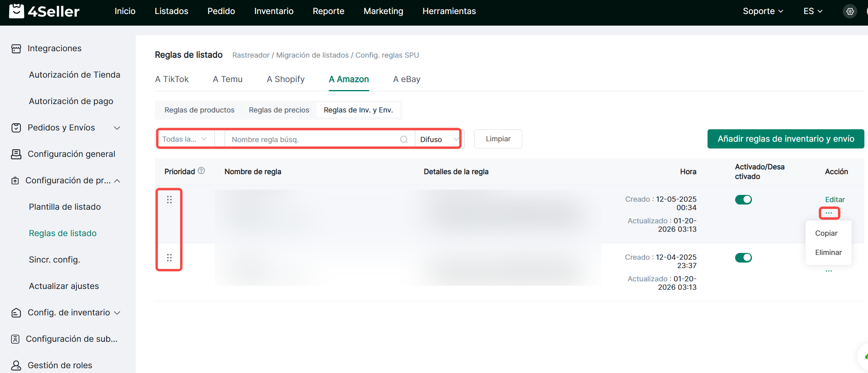Screen dimensions: 868x373
Task: Open Autorización de pago in sidebar
Action: 71,101
